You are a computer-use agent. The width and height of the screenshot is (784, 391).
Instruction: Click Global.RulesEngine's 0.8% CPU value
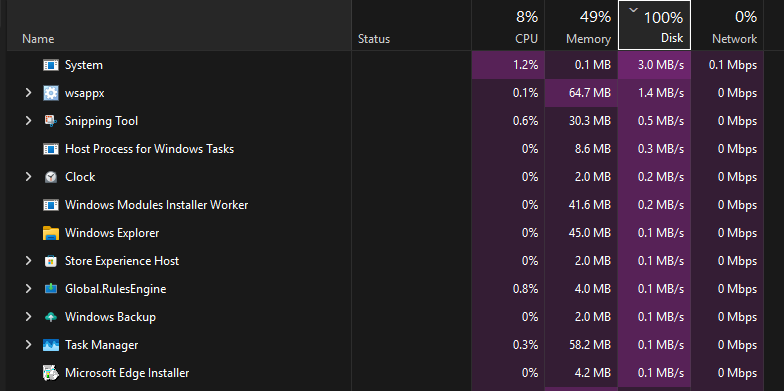(526, 289)
